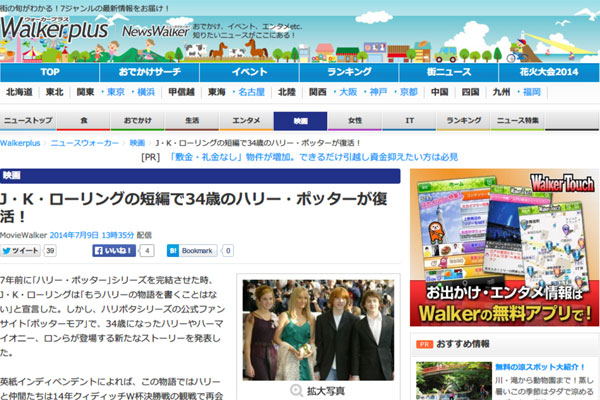
Task: Click the Twitter count 39 bubble
Action: [50, 251]
